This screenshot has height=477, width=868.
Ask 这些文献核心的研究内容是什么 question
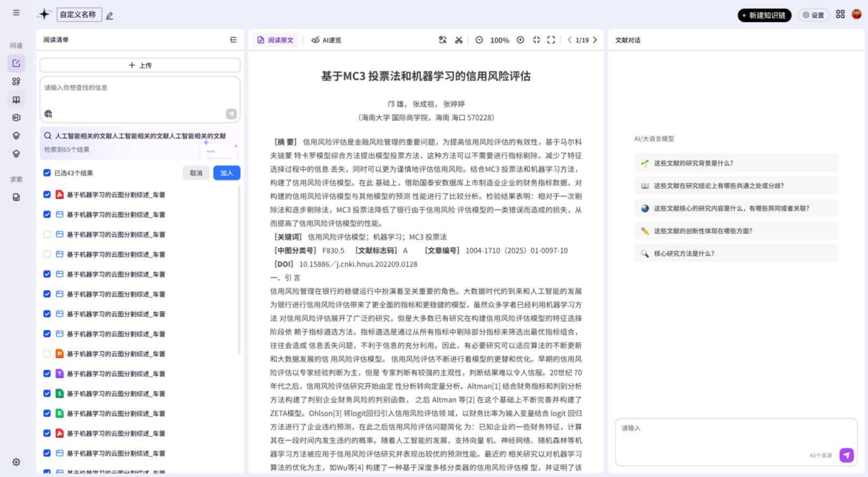736,208
